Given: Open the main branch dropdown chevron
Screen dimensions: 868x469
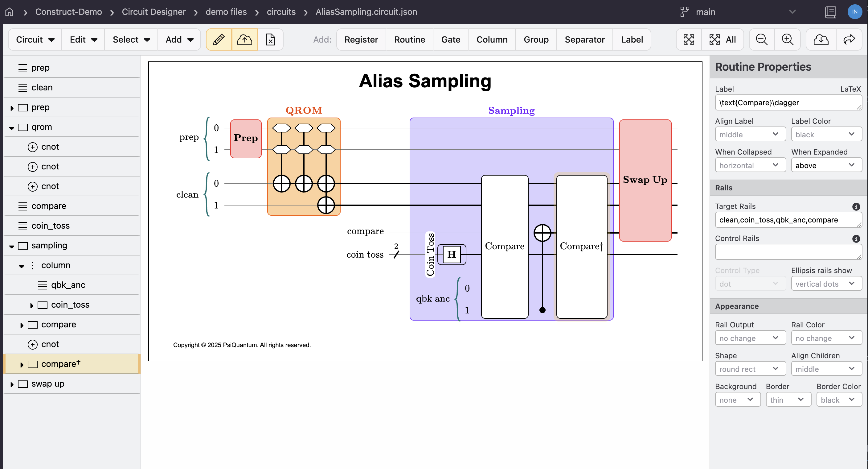Looking at the screenshot, I should point(792,12).
